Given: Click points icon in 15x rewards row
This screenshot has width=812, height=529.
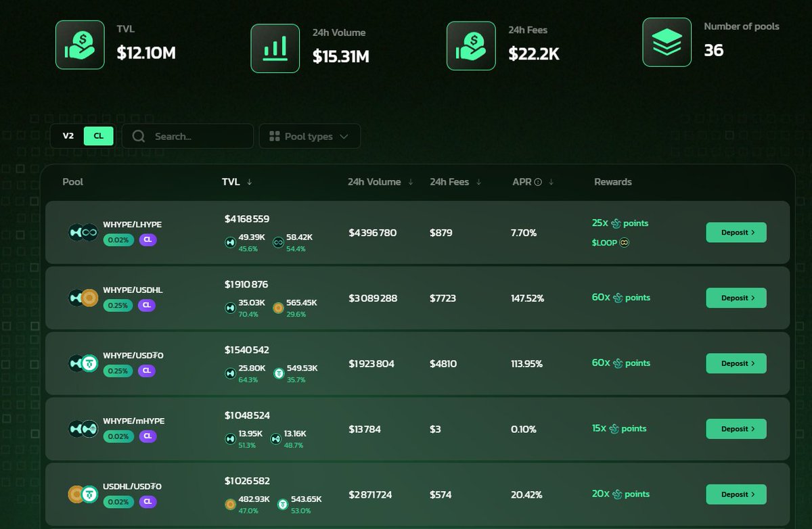Looking at the screenshot, I should click(614, 429).
